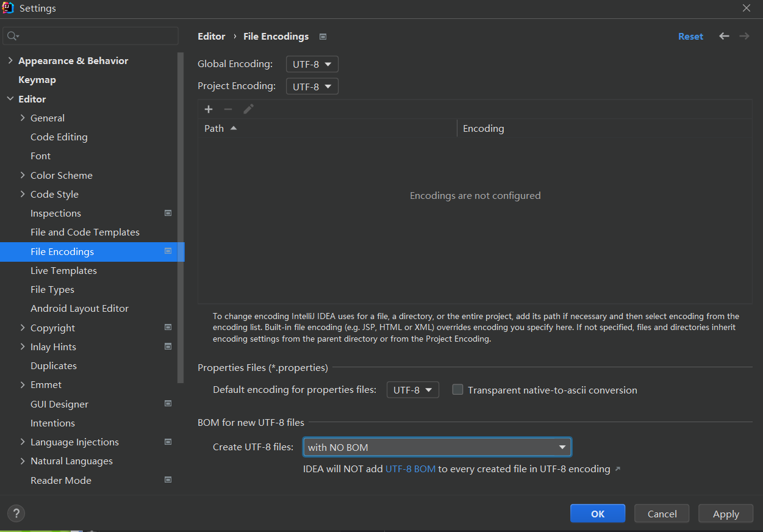Open File Types page

click(x=52, y=289)
